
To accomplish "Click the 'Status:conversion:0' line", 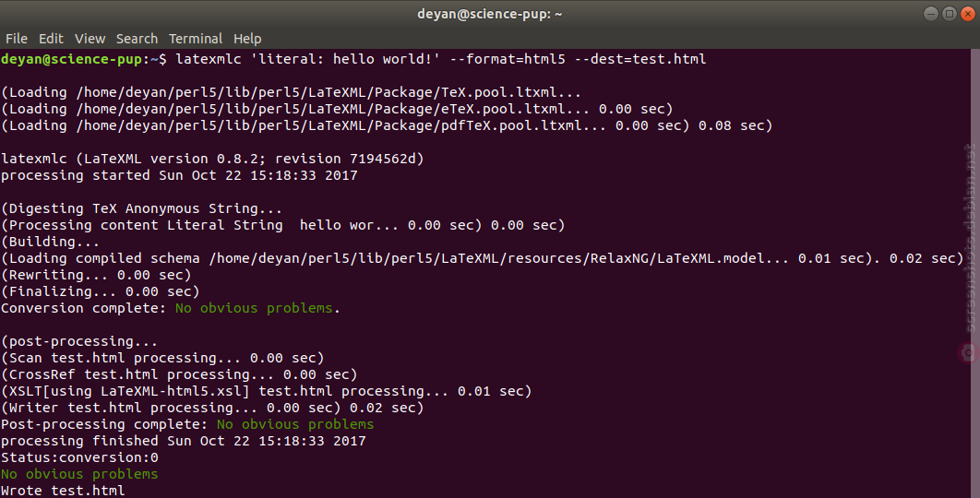I will pyautogui.click(x=79, y=457).
